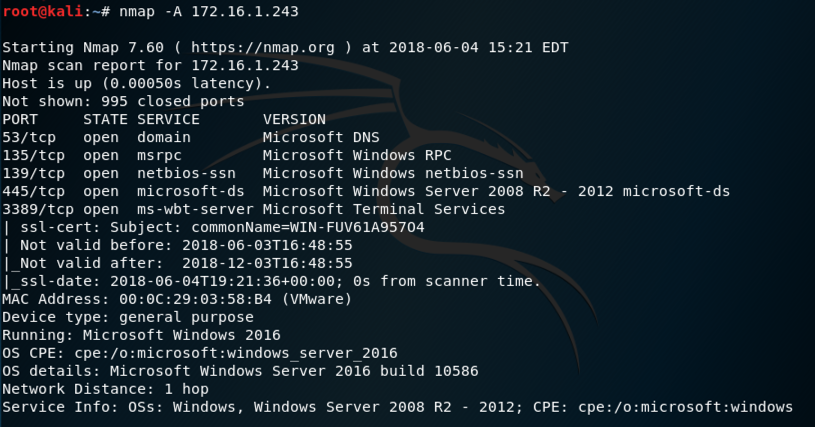
Task: Select the 135/tcp port entry
Action: [31, 155]
